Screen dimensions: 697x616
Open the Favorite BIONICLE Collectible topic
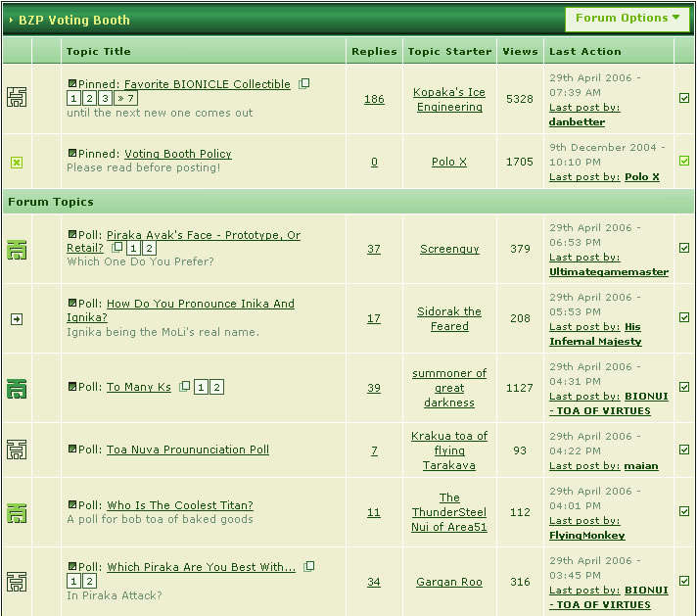(x=208, y=84)
